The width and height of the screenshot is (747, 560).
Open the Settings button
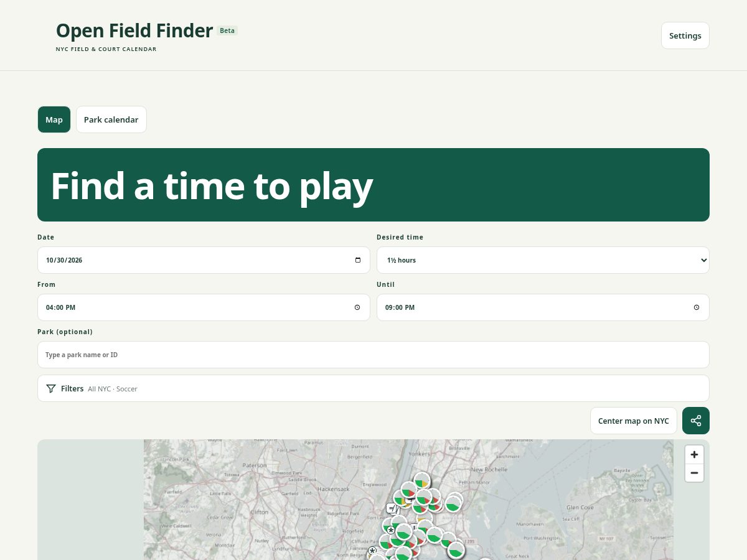point(685,35)
